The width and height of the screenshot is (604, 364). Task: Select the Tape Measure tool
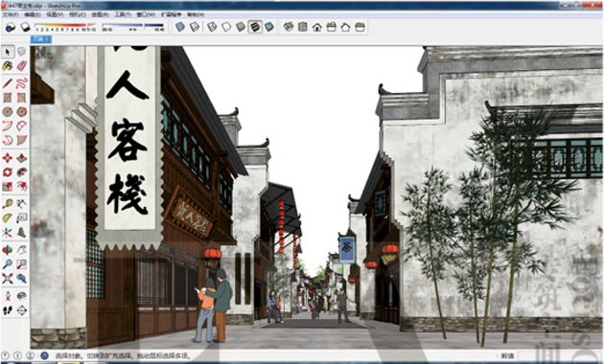(x=8, y=203)
